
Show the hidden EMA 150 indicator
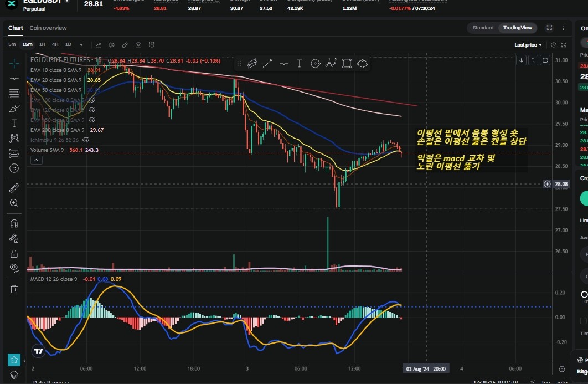pos(91,120)
